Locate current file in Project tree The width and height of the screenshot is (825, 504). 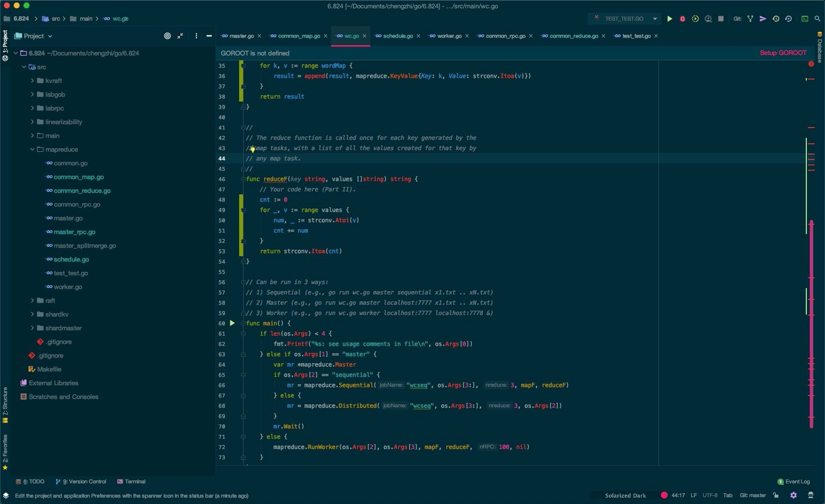coord(167,36)
